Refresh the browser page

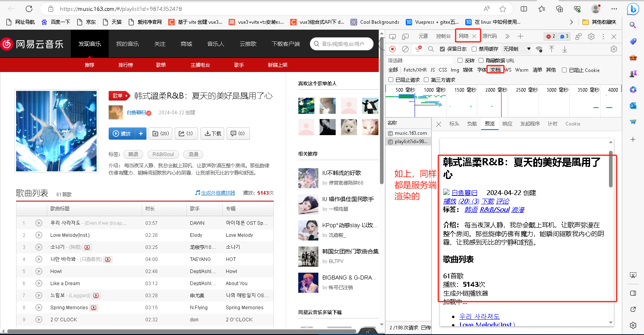pyautogui.click(x=29, y=8)
